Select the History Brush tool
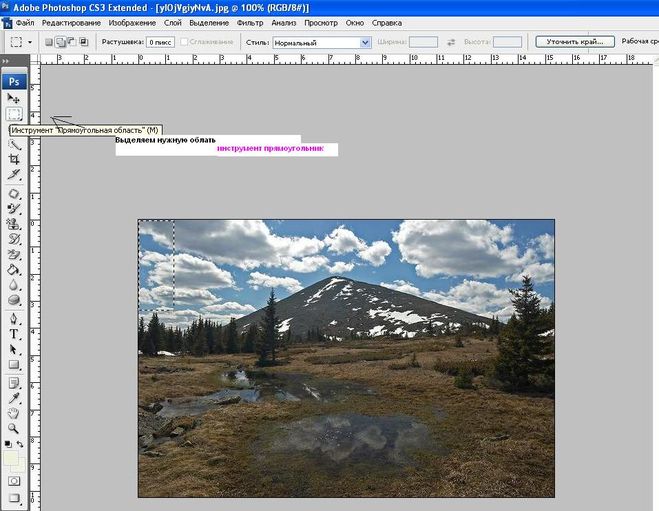Screen dimensions: 659x511 pos(14,239)
